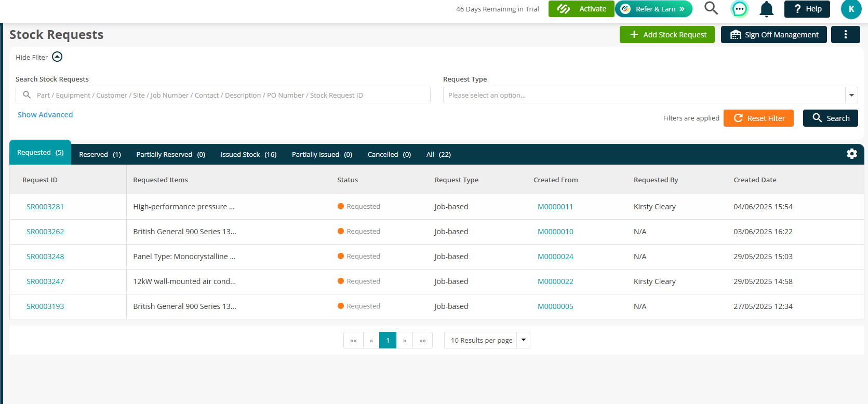The width and height of the screenshot is (868, 404).
Task: Open job link M0000010
Action: (555, 232)
